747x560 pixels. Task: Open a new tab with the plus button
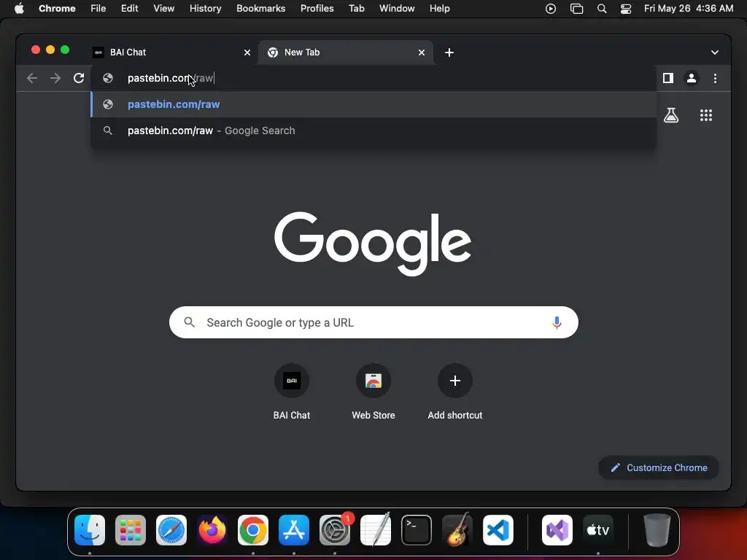[449, 52]
